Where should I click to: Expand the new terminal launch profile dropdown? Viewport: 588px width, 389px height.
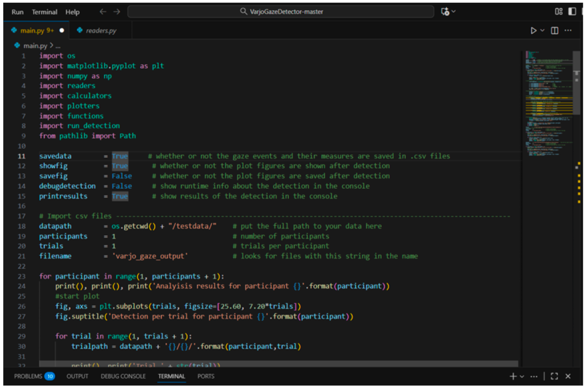(x=522, y=376)
